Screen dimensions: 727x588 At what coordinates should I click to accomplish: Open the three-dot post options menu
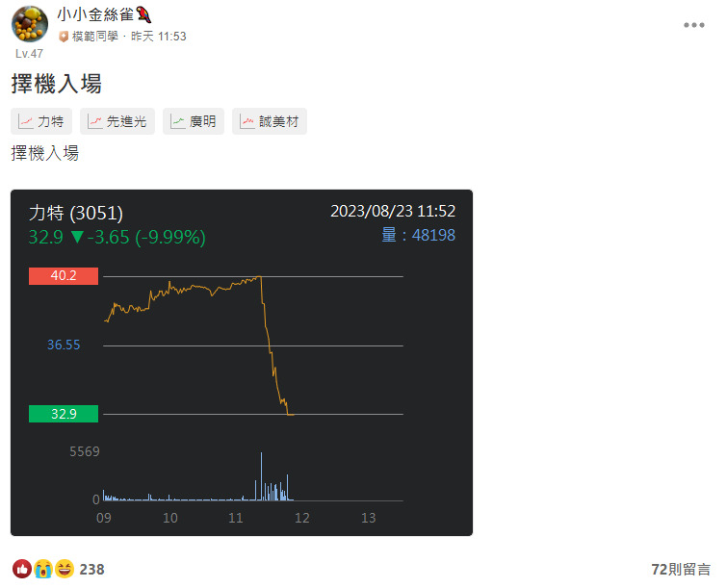click(x=693, y=25)
